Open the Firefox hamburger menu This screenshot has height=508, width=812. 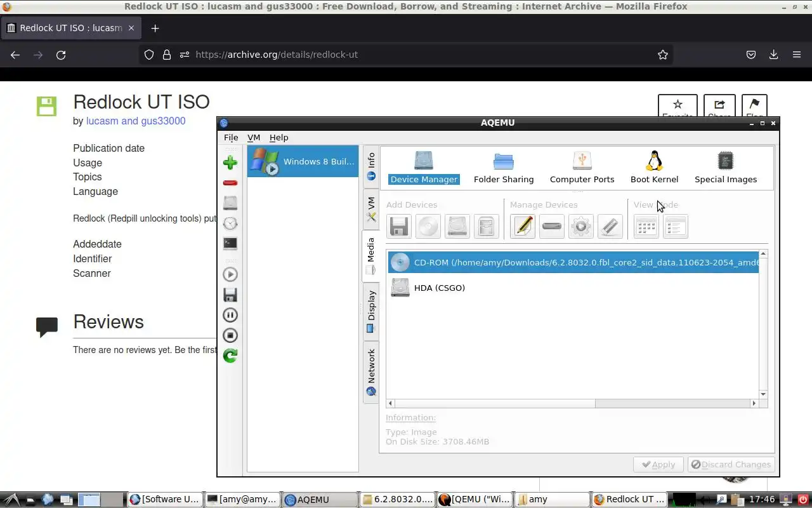pyautogui.click(x=796, y=55)
